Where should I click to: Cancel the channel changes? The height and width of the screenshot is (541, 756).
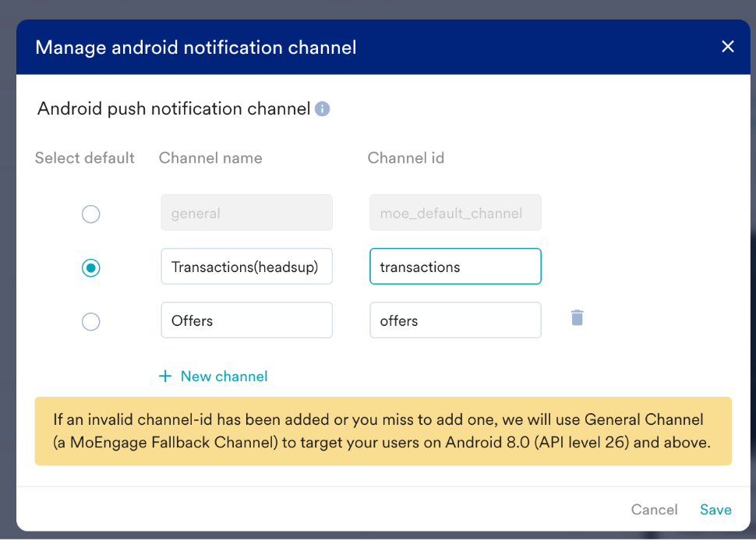point(654,510)
